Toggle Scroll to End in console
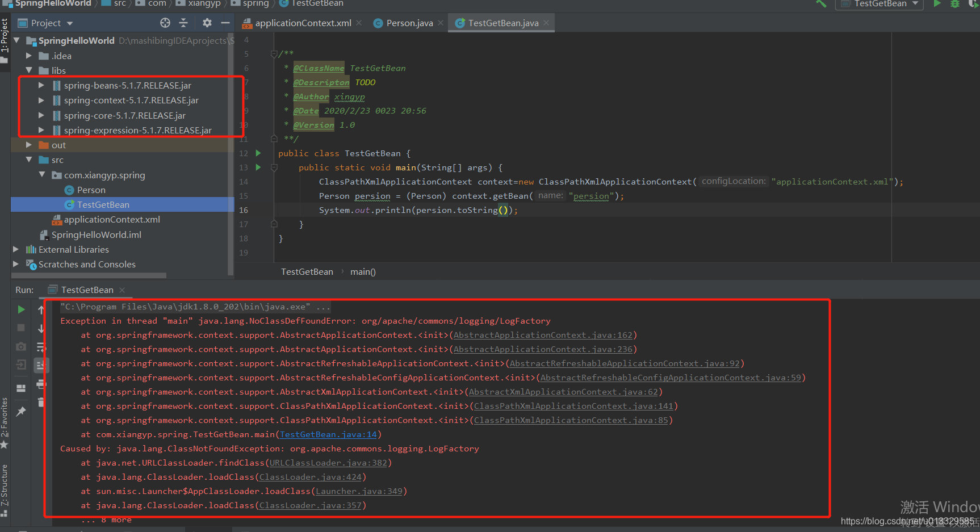This screenshot has width=980, height=532. pos(41,365)
